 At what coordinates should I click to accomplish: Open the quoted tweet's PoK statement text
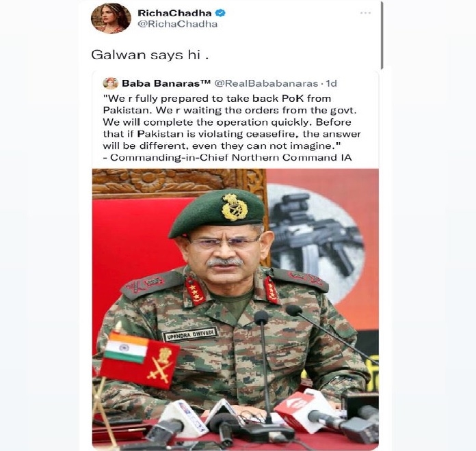(x=232, y=122)
